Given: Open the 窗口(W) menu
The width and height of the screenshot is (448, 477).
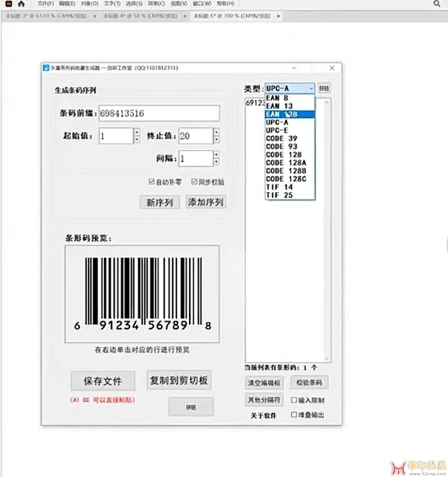Looking at the screenshot, I should click(x=202, y=4).
